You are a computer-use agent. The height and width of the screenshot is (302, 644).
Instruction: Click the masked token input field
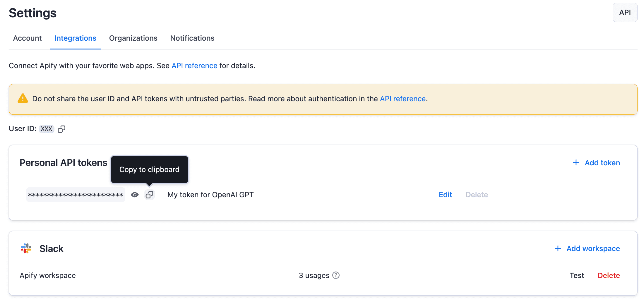(75, 194)
